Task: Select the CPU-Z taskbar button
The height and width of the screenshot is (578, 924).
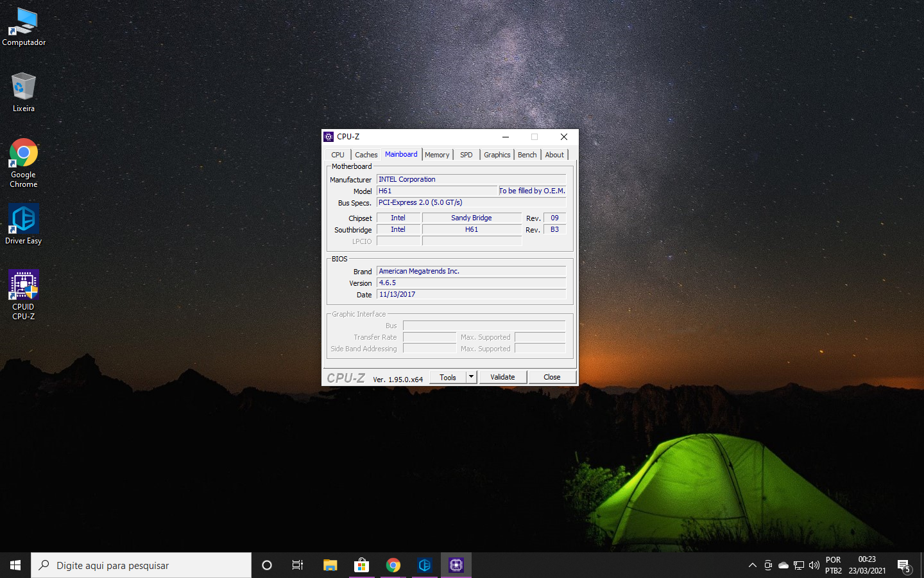Action: tap(456, 565)
